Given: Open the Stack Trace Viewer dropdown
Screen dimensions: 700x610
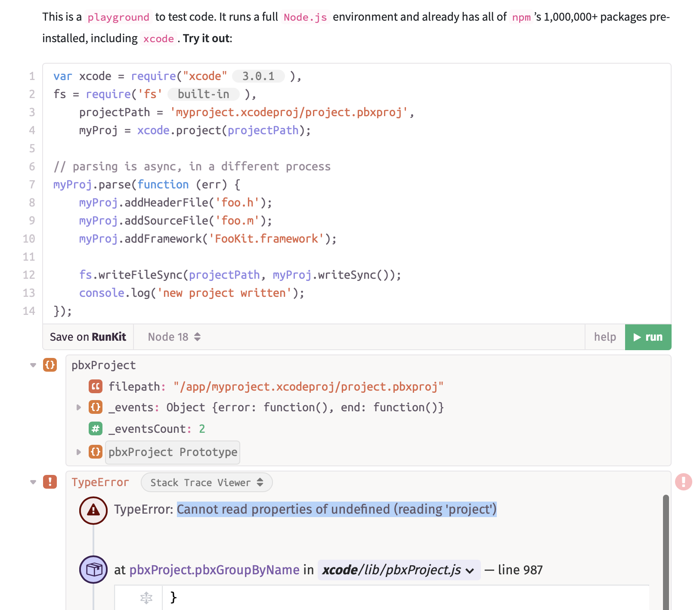Looking at the screenshot, I should 207,482.
